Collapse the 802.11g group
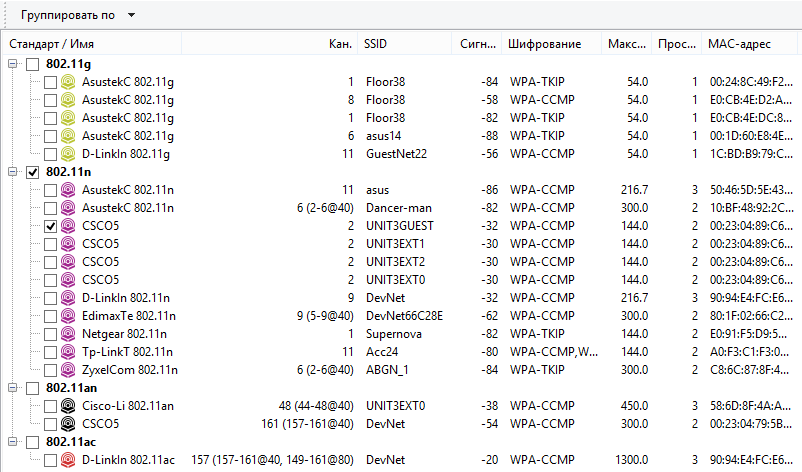 (x=13, y=64)
